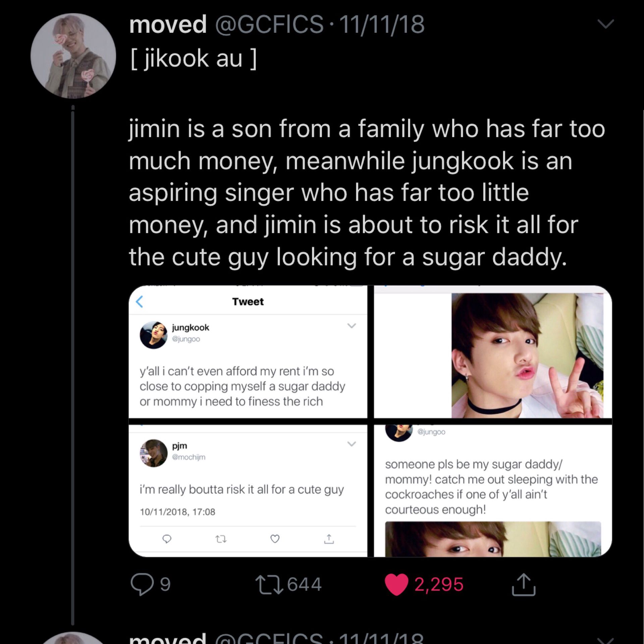Click the 'moved' display name
644x644 pixels.
[x=168, y=24]
